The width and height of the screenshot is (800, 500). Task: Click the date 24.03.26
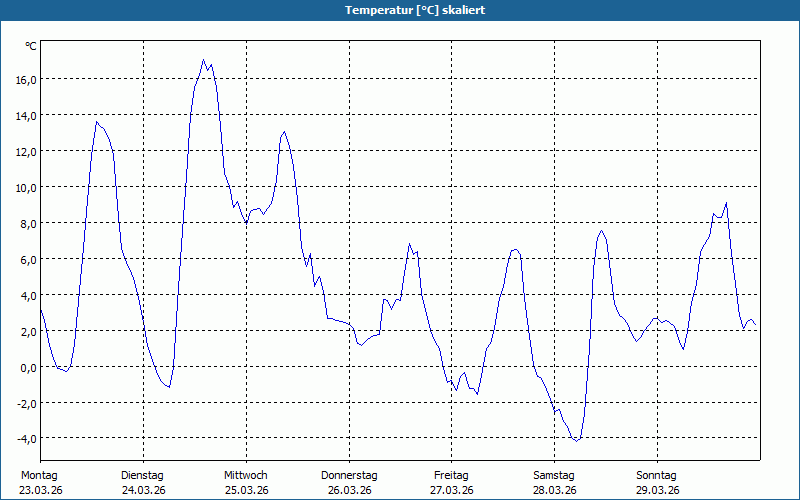point(144,491)
